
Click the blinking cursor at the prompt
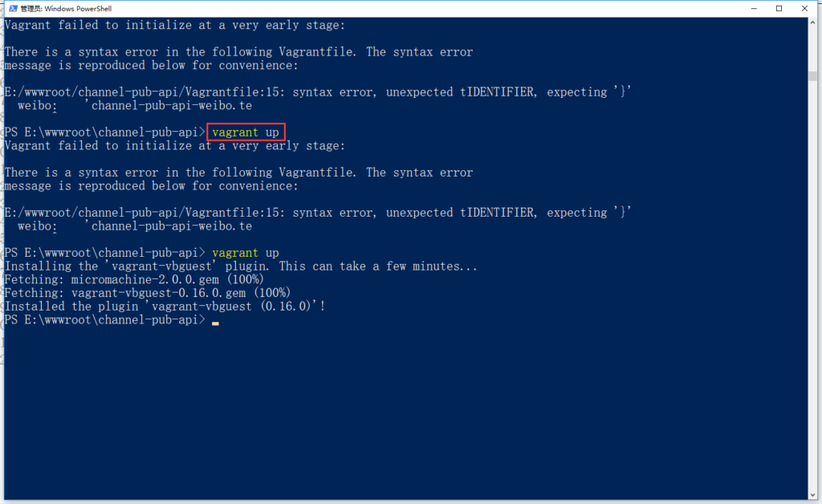coord(214,320)
